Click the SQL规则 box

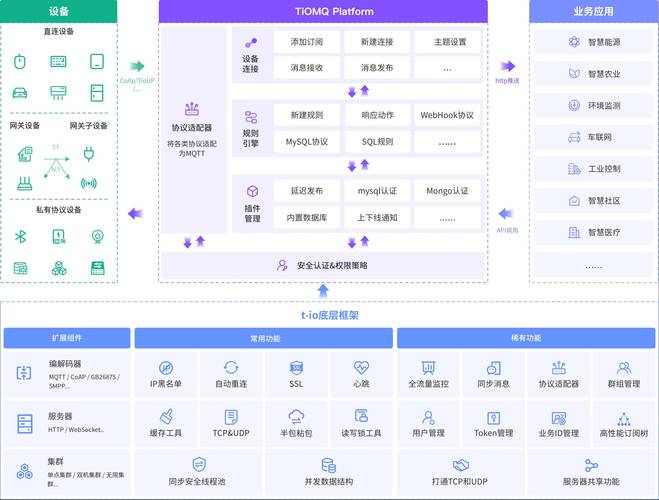(377, 142)
